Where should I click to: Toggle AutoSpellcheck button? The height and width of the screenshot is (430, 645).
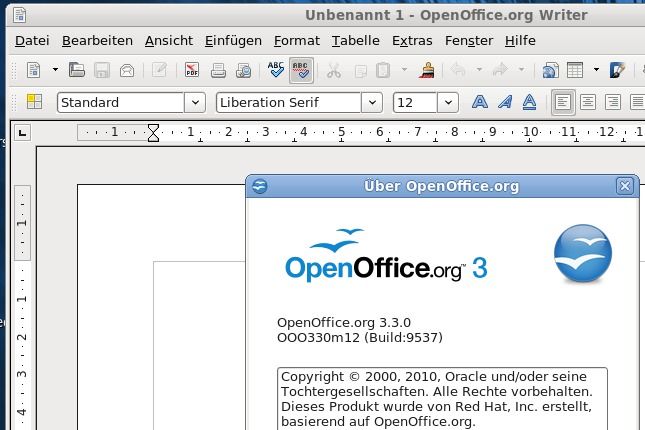click(x=301, y=70)
